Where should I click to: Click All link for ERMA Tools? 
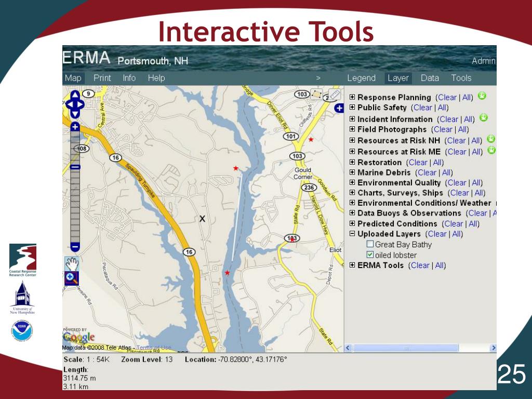point(439,265)
